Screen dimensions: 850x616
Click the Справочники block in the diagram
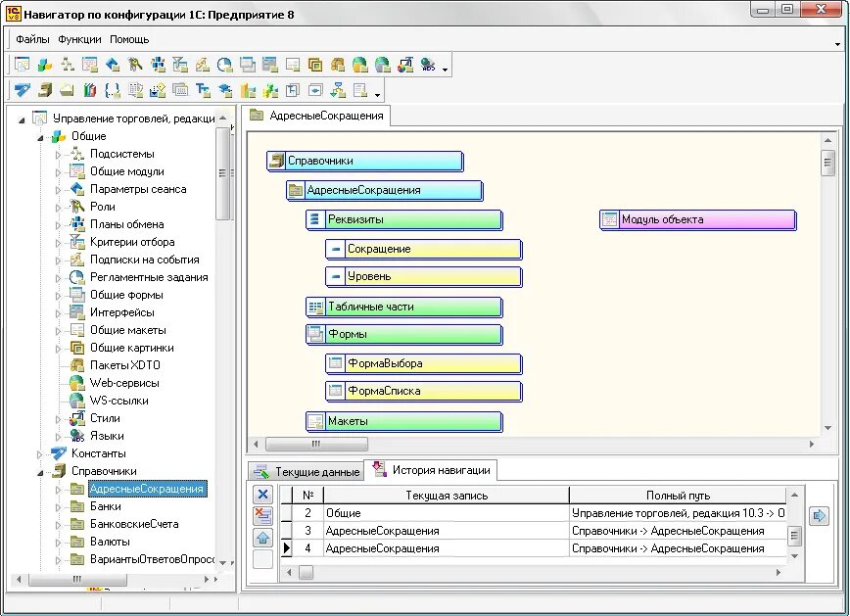tap(365, 161)
